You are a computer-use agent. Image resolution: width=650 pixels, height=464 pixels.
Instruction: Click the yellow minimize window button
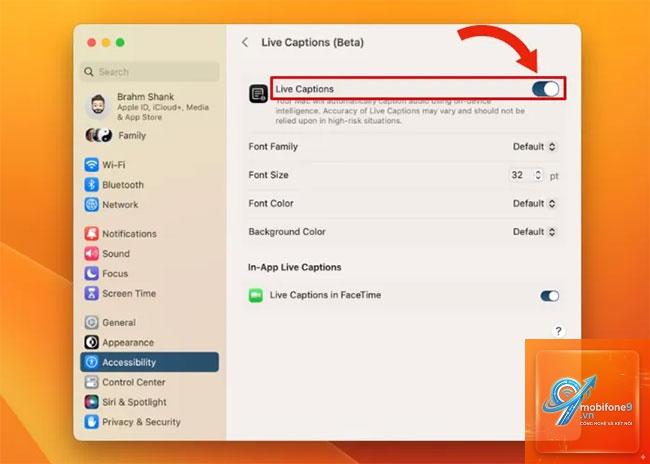(106, 42)
